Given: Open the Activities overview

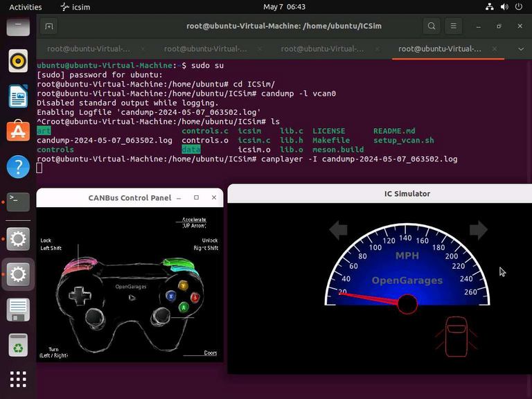Looking at the screenshot, I should (x=26, y=7).
